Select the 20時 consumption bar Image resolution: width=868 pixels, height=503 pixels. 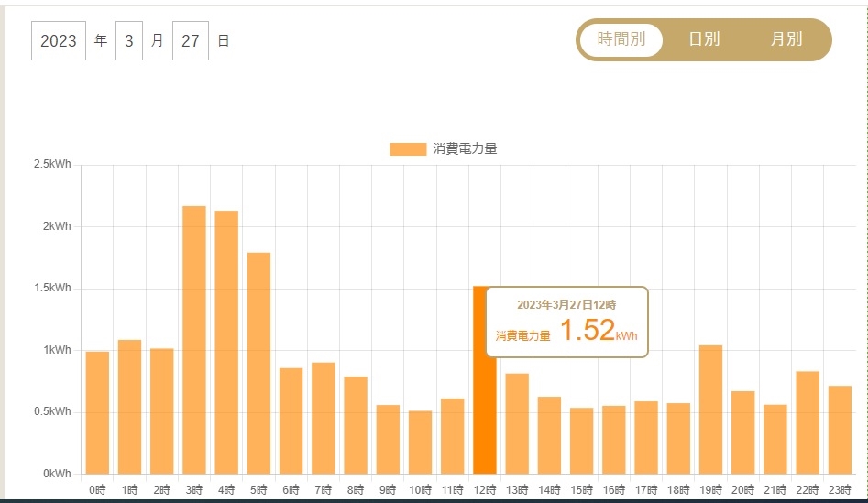click(743, 432)
